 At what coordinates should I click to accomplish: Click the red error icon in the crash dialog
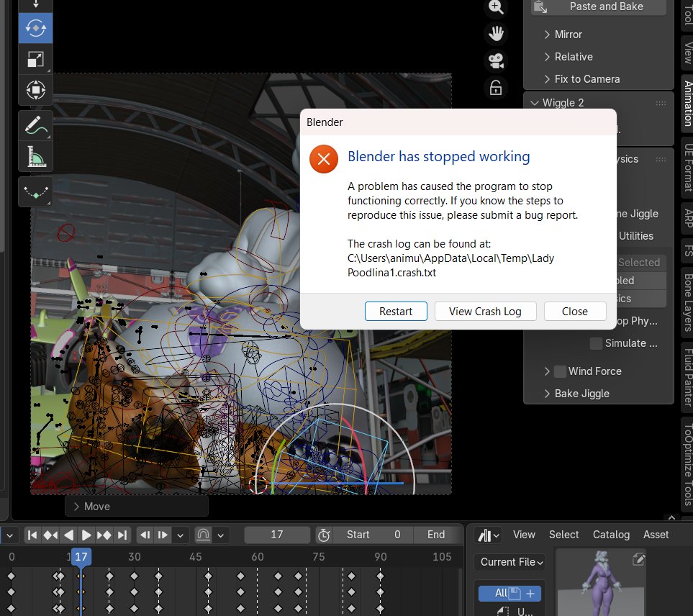click(324, 159)
